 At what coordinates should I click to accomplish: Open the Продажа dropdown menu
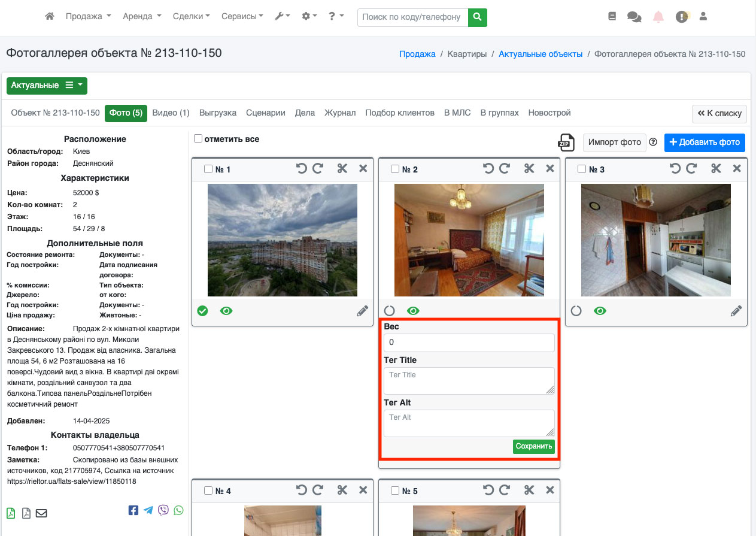(x=88, y=17)
